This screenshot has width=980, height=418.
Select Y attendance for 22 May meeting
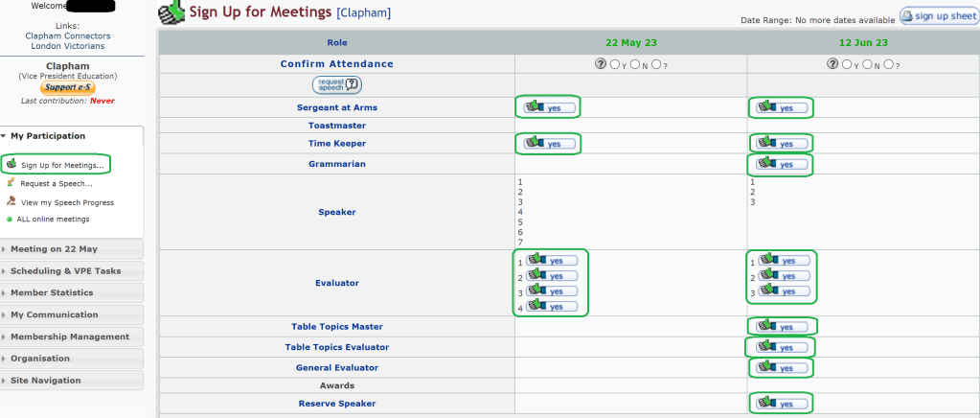[x=614, y=64]
